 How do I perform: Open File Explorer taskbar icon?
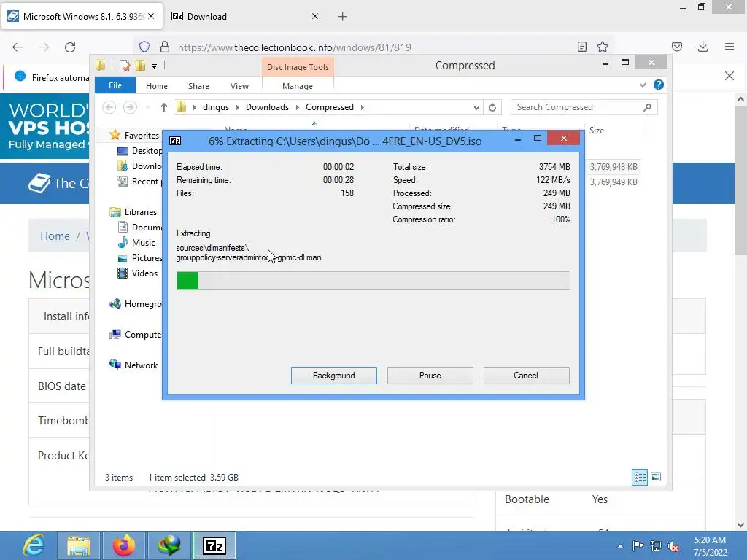[79, 545]
